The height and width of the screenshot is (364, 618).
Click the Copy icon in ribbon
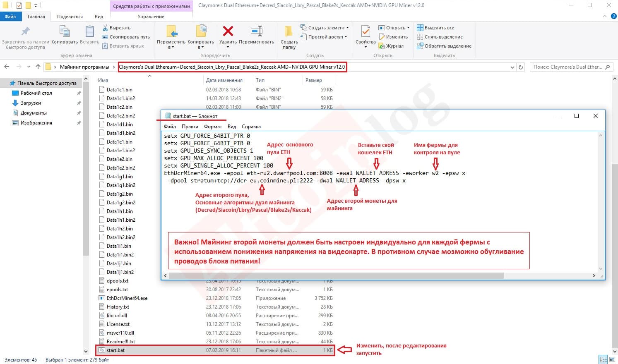pyautogui.click(x=65, y=31)
